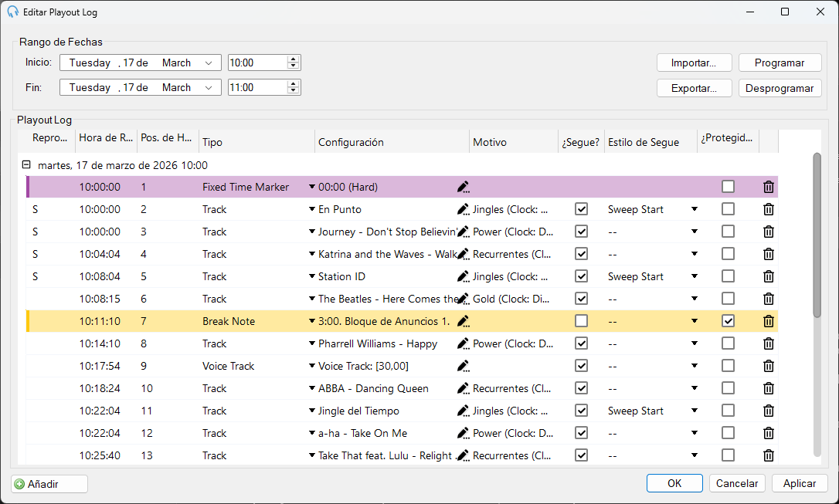This screenshot has height=504, width=839.
Task: Click green plus Añadir button
Action: pyautogui.click(x=49, y=484)
